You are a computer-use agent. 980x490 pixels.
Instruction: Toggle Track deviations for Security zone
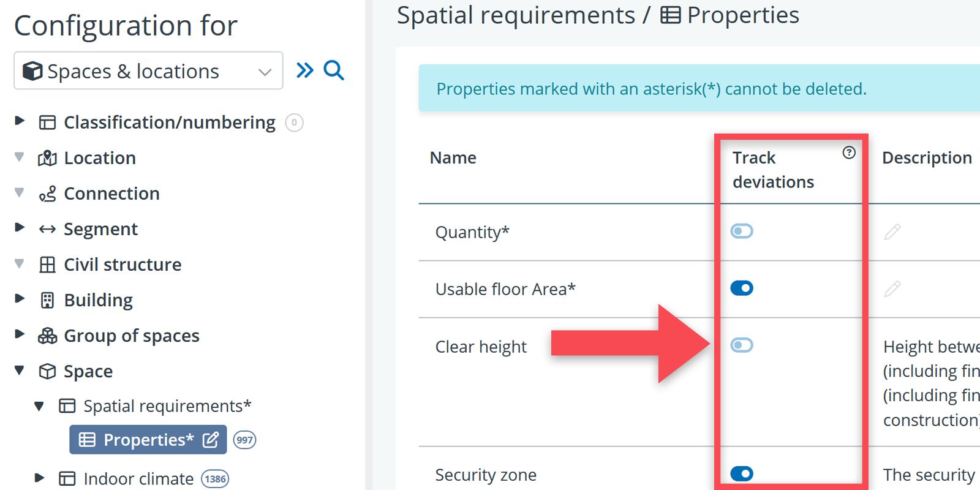[741, 473]
